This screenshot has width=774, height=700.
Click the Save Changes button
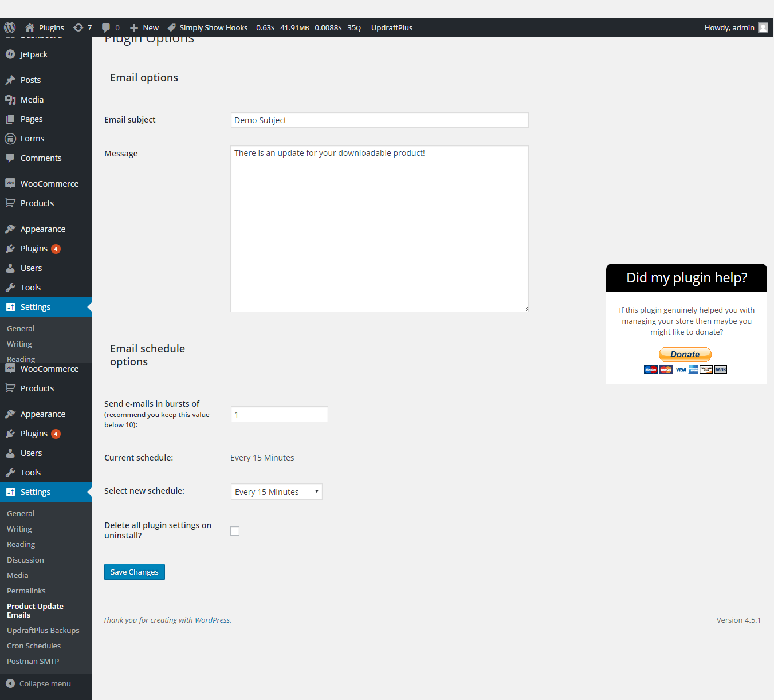pos(135,572)
